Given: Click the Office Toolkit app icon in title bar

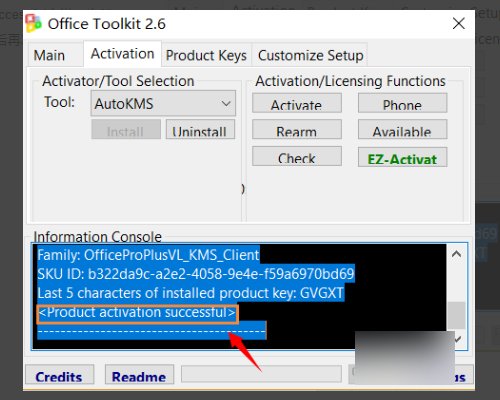Looking at the screenshot, I should coord(34,23).
